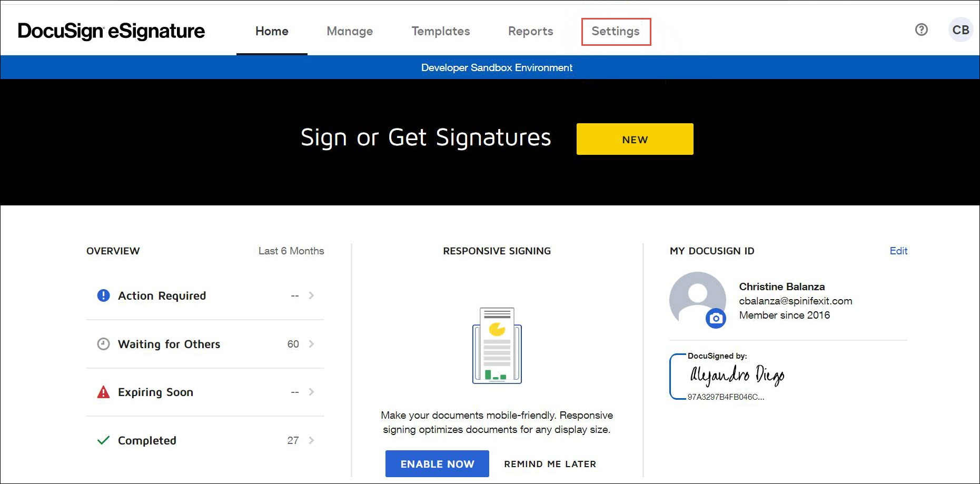
Task: Click the Action Required exclamation icon
Action: (103, 295)
